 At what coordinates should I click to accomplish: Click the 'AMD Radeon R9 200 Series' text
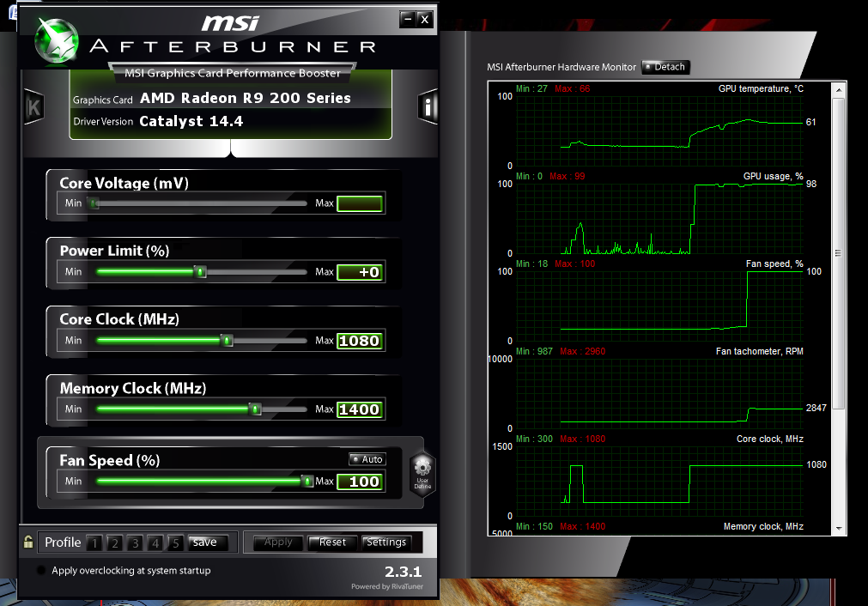point(246,99)
